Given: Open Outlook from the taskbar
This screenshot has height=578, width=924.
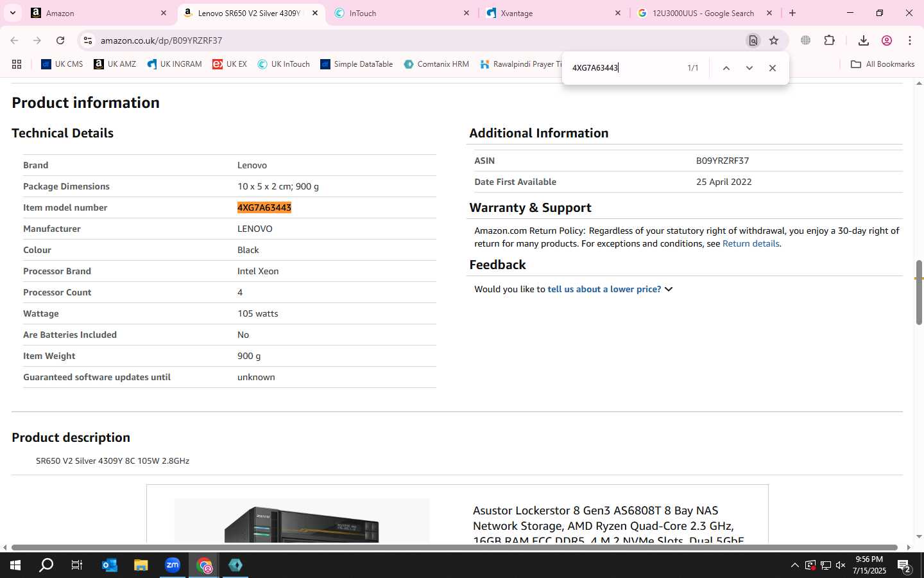Looking at the screenshot, I should coord(109,565).
